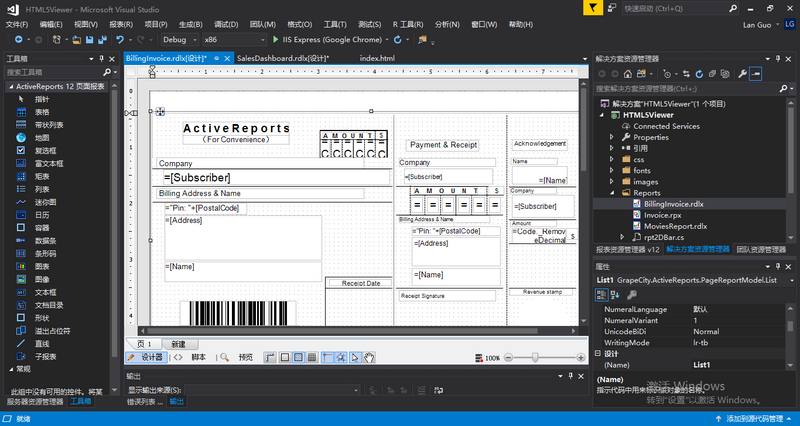This screenshot has width=800, height=426.
Task: Click the toolbox search field
Action: pos(54,72)
